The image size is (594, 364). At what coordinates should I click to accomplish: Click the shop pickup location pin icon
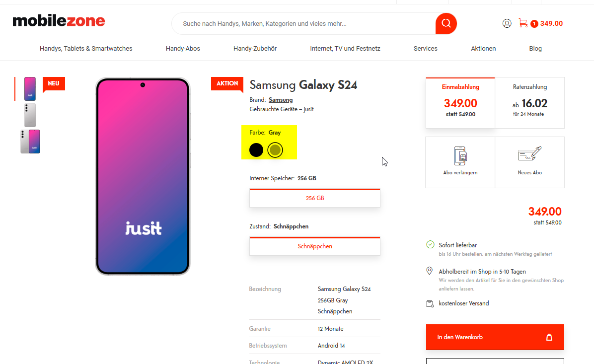click(430, 271)
